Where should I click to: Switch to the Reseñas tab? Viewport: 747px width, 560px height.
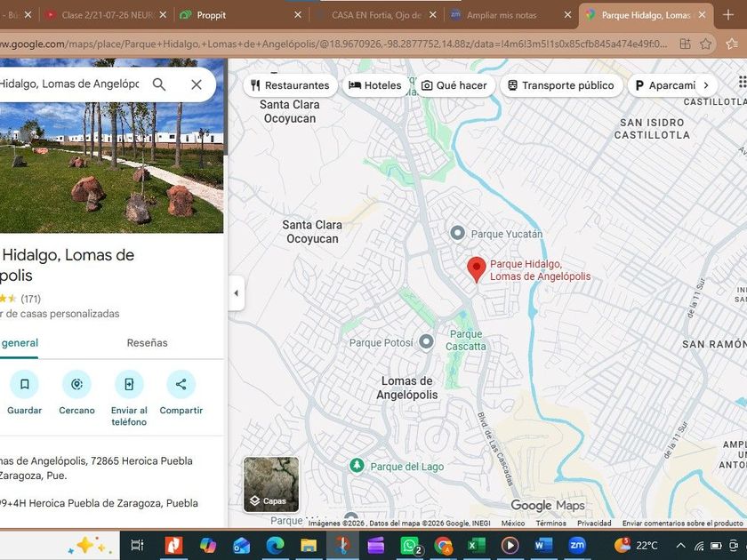click(x=147, y=343)
